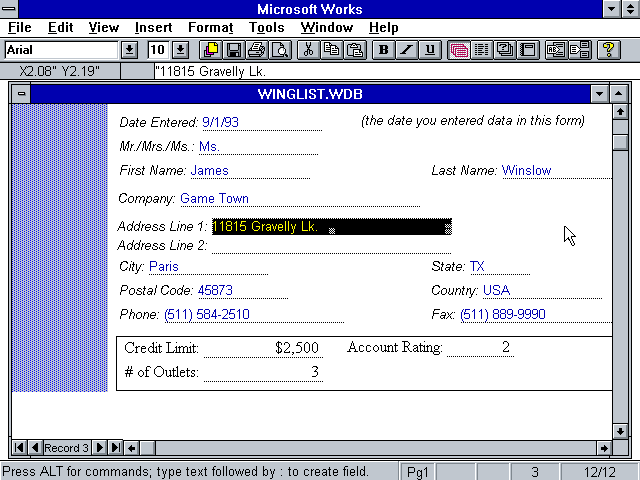Open the Startup dialog toolbar icon
Image resolution: width=640 pixels, height=480 pixels.
(x=211, y=50)
